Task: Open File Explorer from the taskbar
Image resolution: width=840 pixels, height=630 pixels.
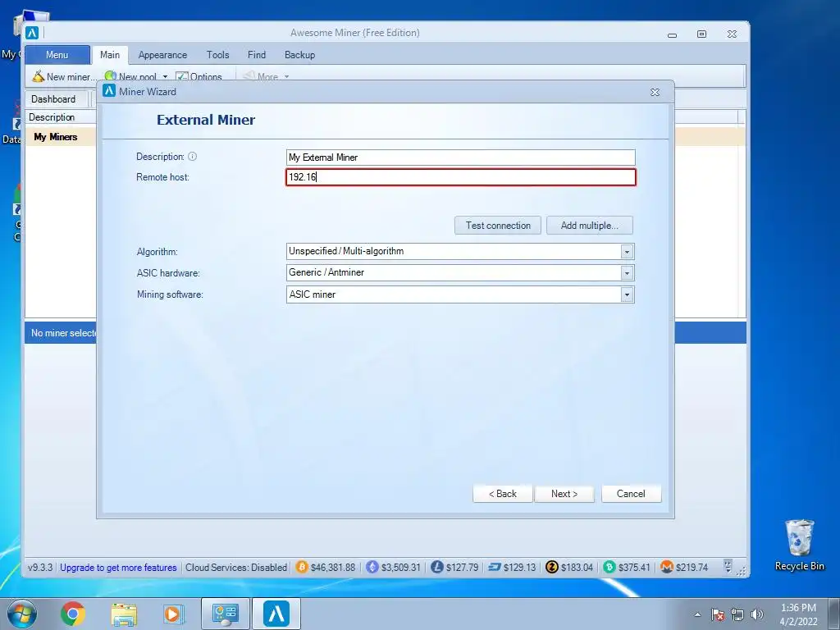Action: pyautogui.click(x=124, y=614)
